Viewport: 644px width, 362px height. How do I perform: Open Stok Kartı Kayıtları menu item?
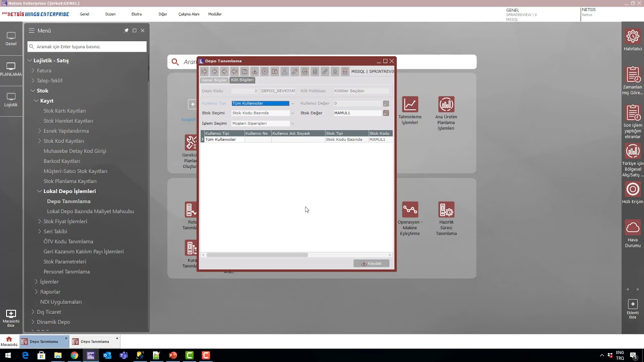tap(64, 111)
